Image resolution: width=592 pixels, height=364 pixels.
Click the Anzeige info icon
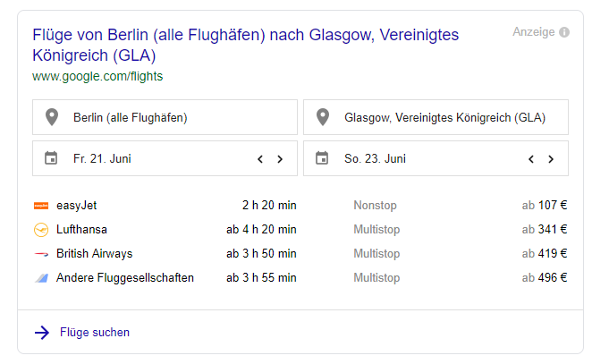point(564,32)
